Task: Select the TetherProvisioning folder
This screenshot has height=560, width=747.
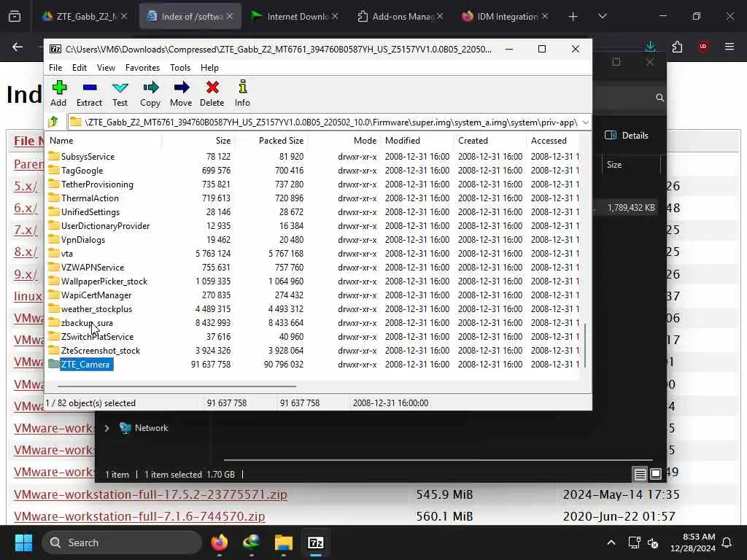Action: [97, 184]
